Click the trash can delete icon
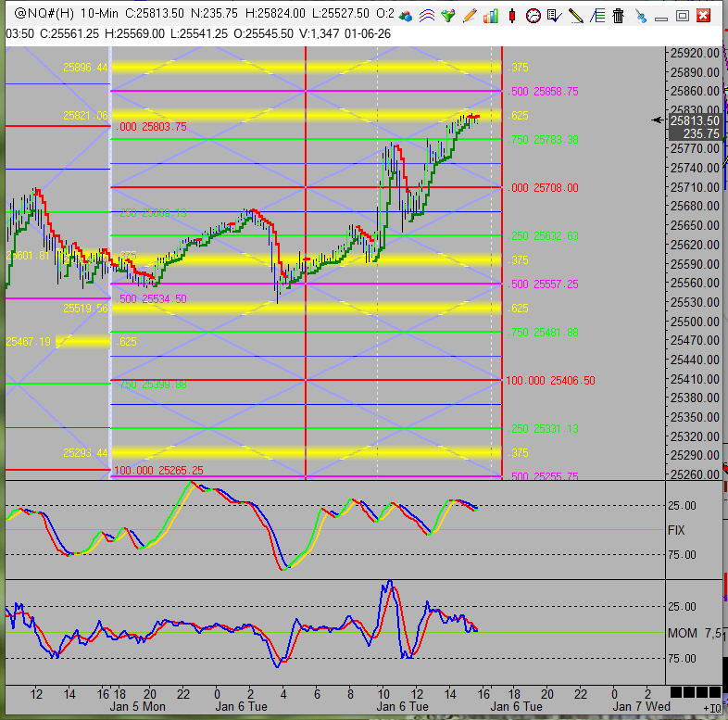Image resolution: width=728 pixels, height=720 pixels. coord(619,16)
